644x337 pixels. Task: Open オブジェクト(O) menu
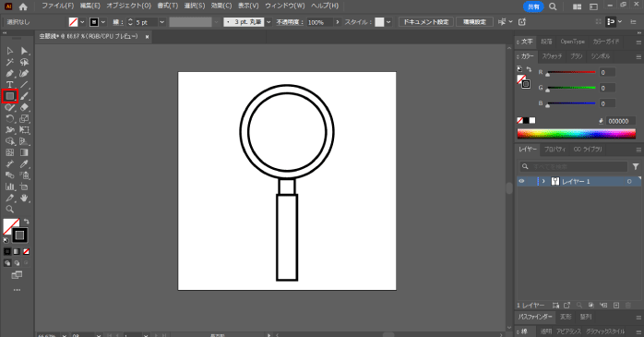[128, 6]
